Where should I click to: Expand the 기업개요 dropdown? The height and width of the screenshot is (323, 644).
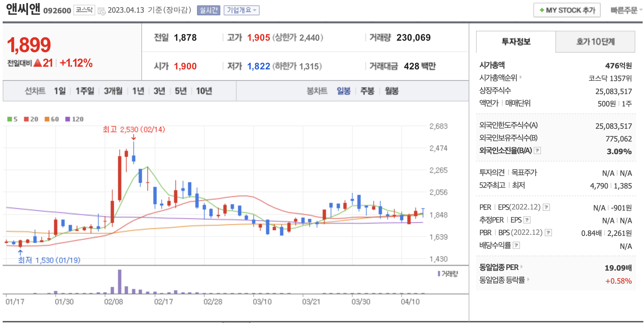point(241,10)
